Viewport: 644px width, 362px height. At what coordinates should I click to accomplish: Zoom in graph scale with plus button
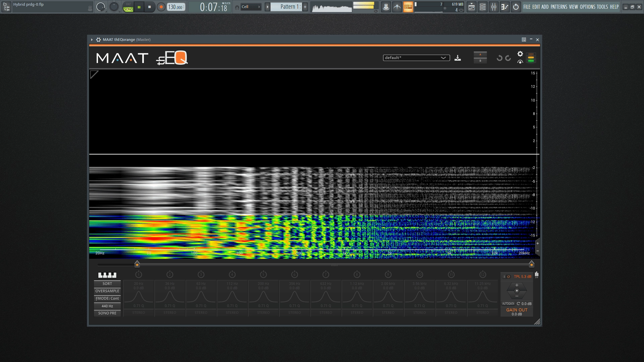click(537, 243)
